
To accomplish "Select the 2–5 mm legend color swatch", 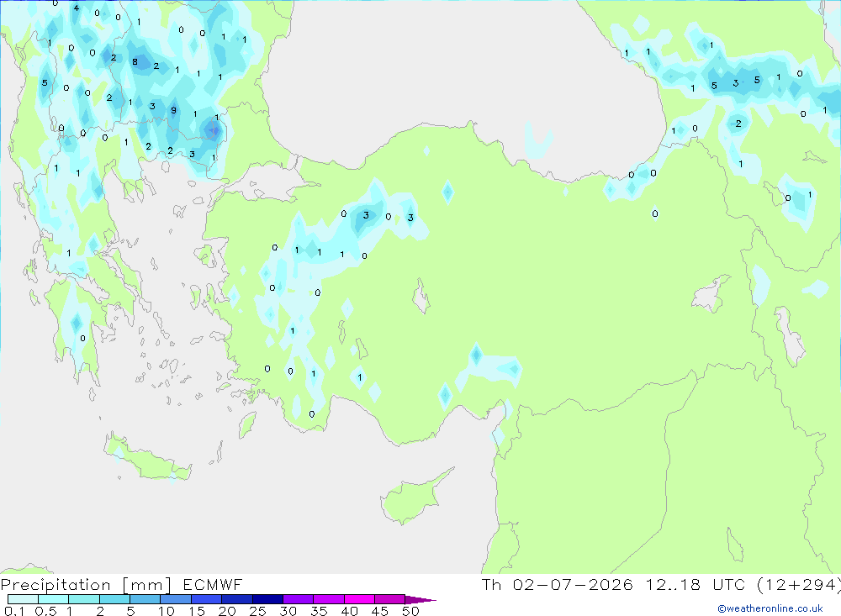I will click(x=114, y=599).
